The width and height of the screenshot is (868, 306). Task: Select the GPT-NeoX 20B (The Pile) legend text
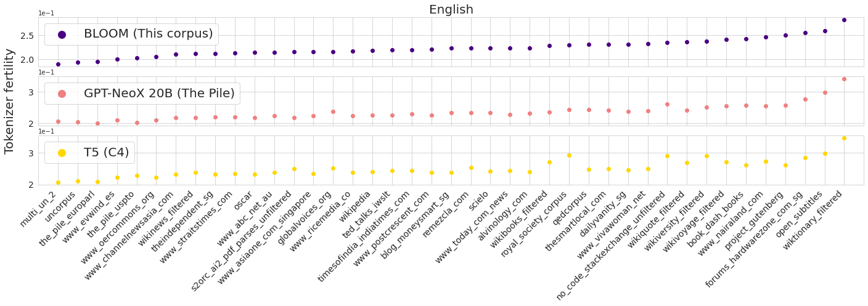coord(159,94)
